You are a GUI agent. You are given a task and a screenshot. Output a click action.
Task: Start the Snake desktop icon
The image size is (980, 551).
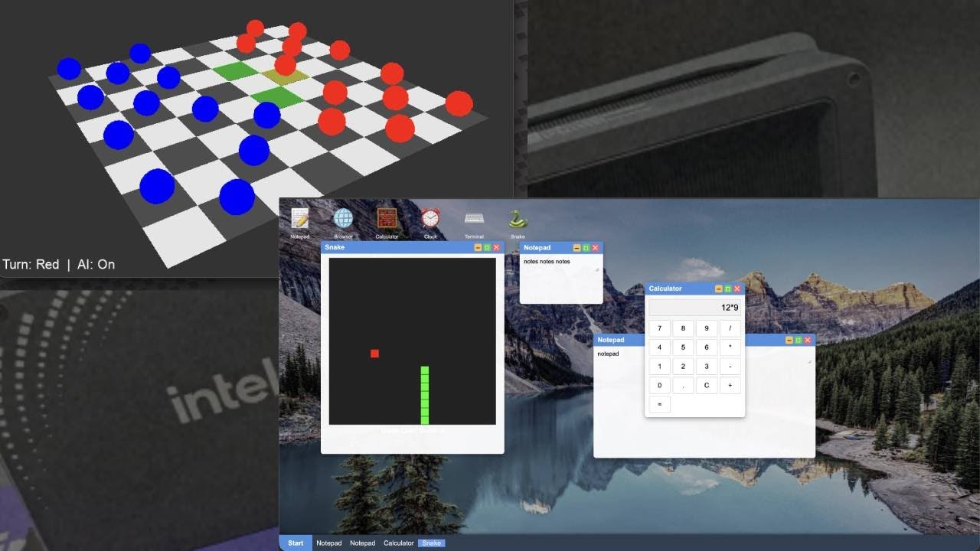tap(518, 220)
